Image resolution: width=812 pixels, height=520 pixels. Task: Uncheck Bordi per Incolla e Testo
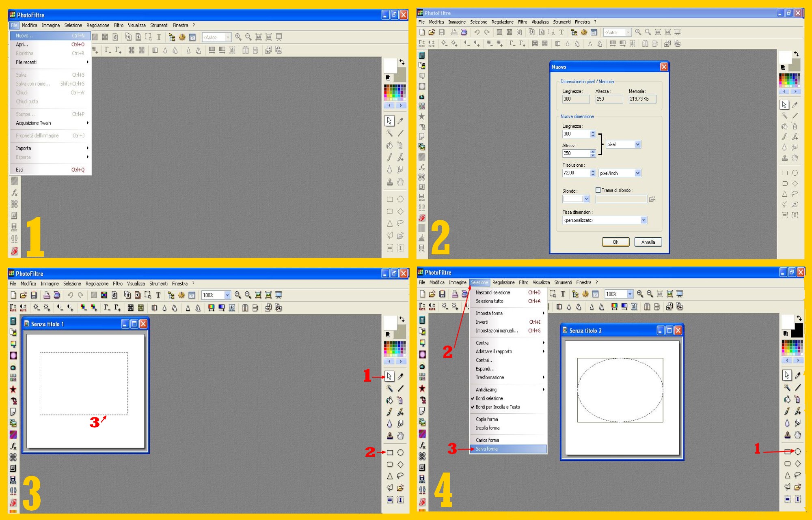point(497,407)
